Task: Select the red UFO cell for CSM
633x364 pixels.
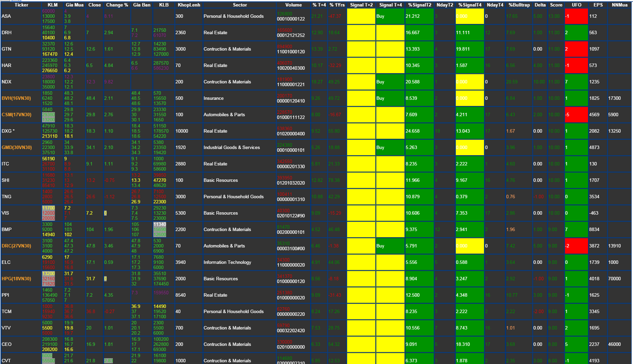Action: tap(576, 114)
